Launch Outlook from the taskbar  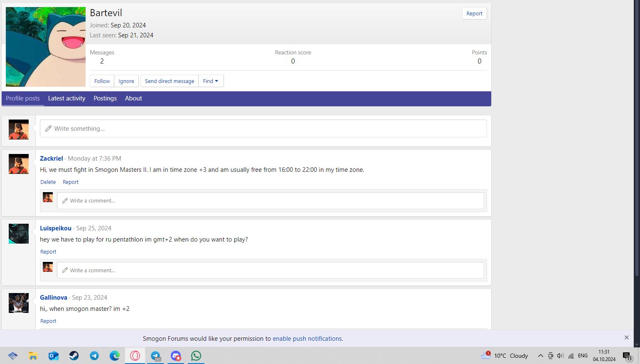(54, 356)
